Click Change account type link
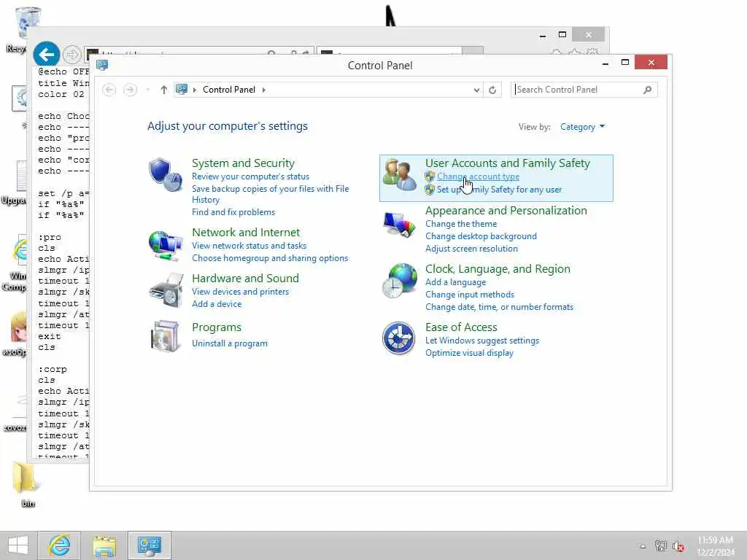747x560 pixels. (x=479, y=176)
